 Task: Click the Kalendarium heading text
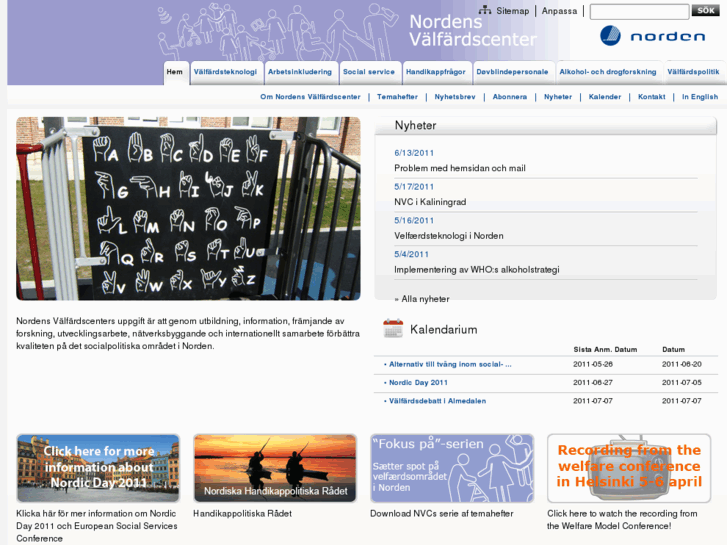pos(444,330)
